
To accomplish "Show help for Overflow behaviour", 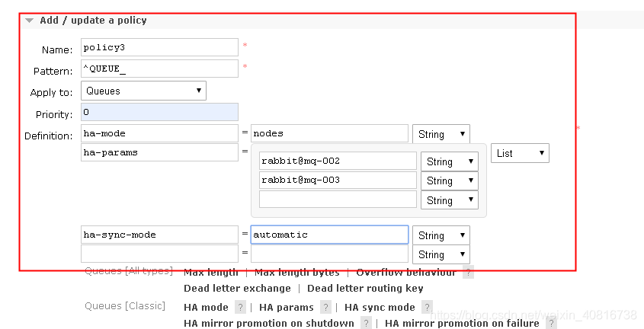I will pyautogui.click(x=468, y=273).
